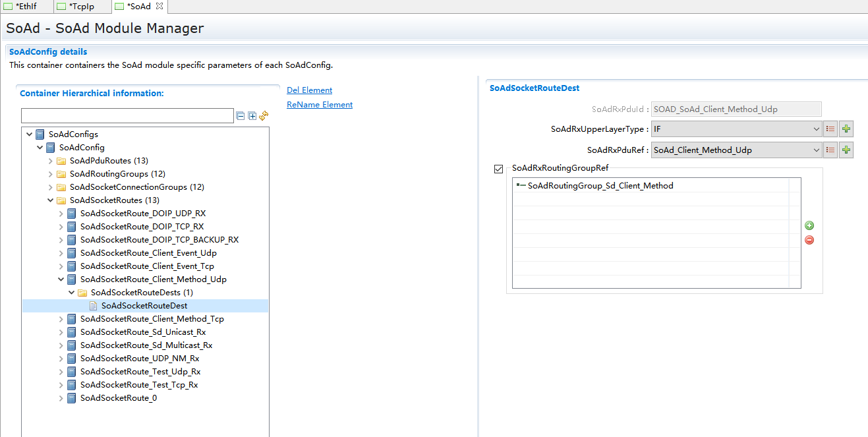Click the refresh/sync tree icon
868x437 pixels.
click(x=264, y=116)
